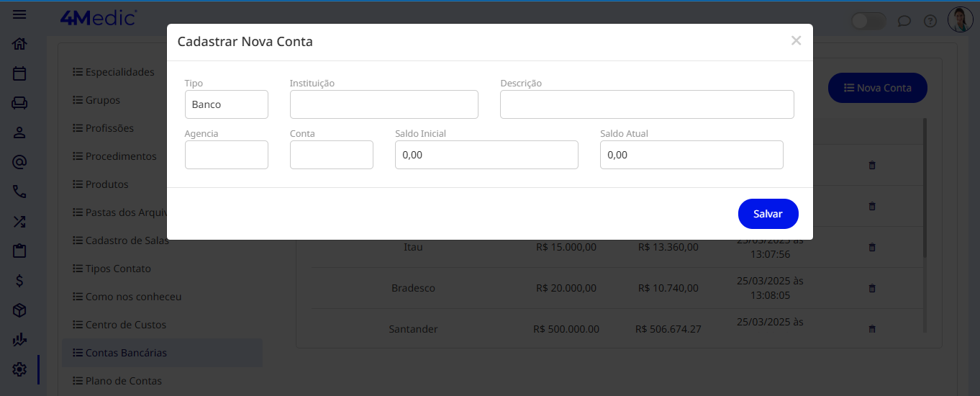Open the calendar icon in sidebar
This screenshot has height=396, width=980.
pos(19,73)
